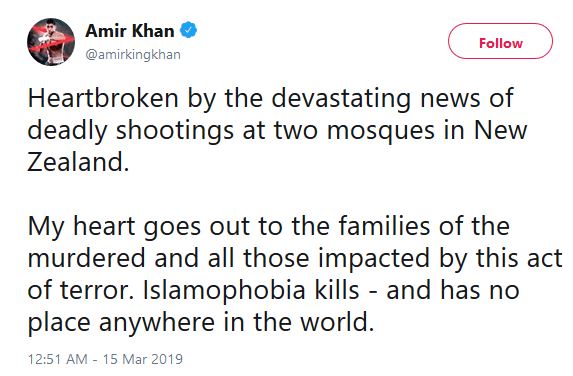This screenshot has width=573, height=376.
Task: Click the word Zealand in the tweet
Action: pyautogui.click(x=76, y=162)
